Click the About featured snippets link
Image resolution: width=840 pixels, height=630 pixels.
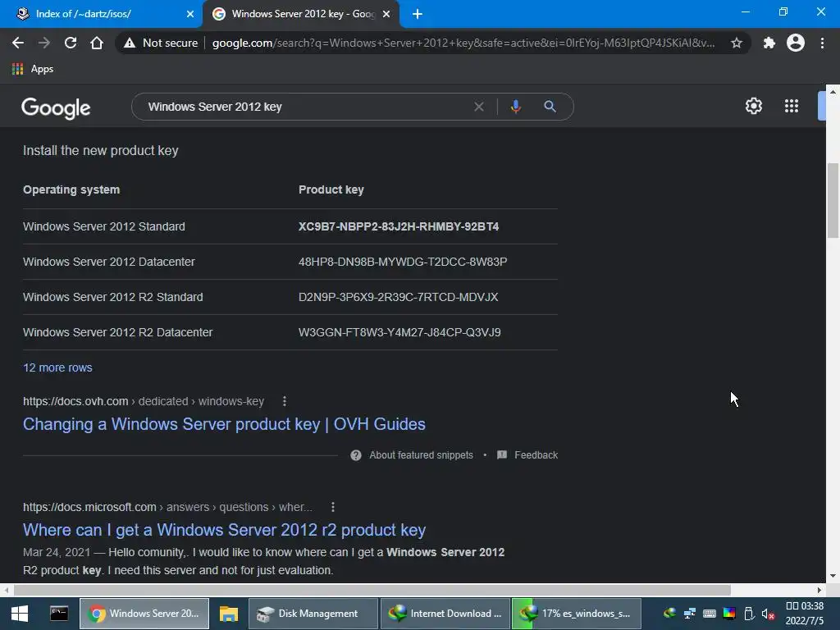(x=421, y=455)
